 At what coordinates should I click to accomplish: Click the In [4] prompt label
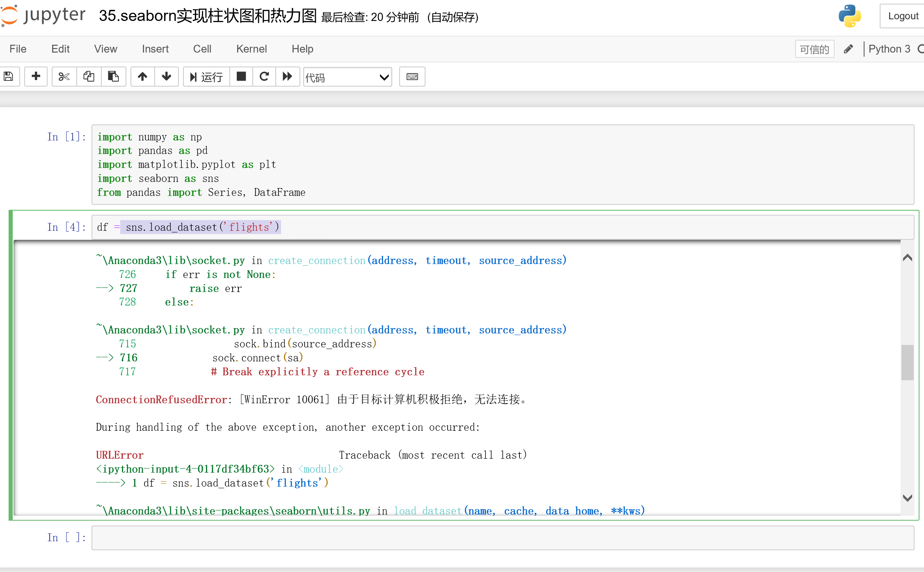pyautogui.click(x=66, y=227)
